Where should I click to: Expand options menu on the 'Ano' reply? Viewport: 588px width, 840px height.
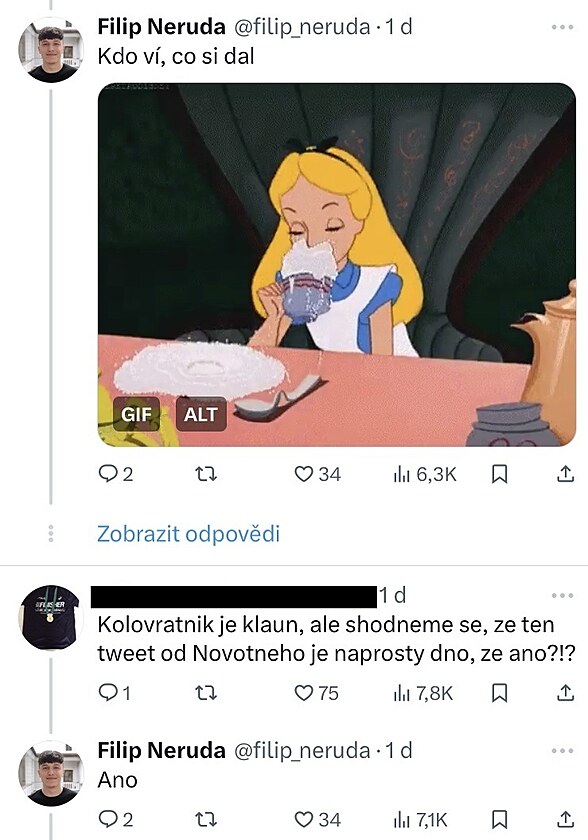[x=560, y=750]
